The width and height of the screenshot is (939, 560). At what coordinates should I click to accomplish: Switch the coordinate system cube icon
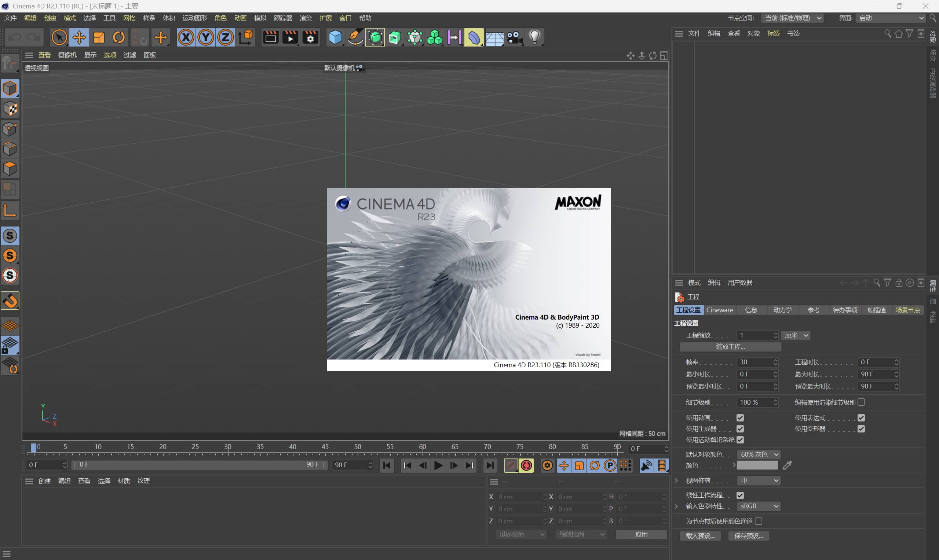(246, 37)
